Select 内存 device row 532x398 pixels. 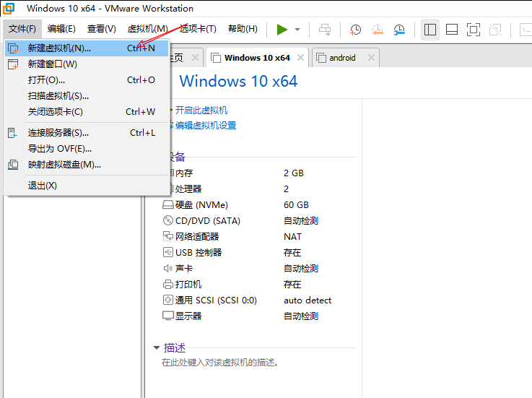click(x=258, y=173)
